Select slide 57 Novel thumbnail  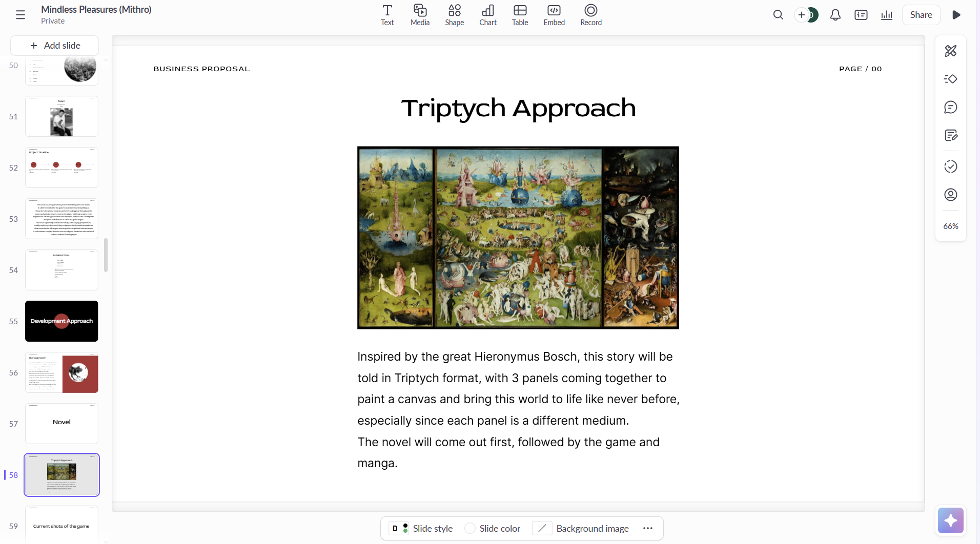[62, 424]
